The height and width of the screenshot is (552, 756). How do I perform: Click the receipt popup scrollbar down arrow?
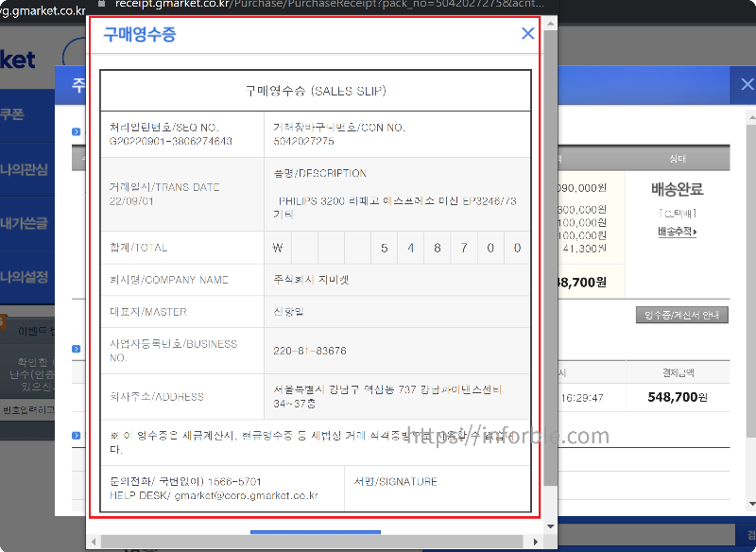pyautogui.click(x=551, y=526)
